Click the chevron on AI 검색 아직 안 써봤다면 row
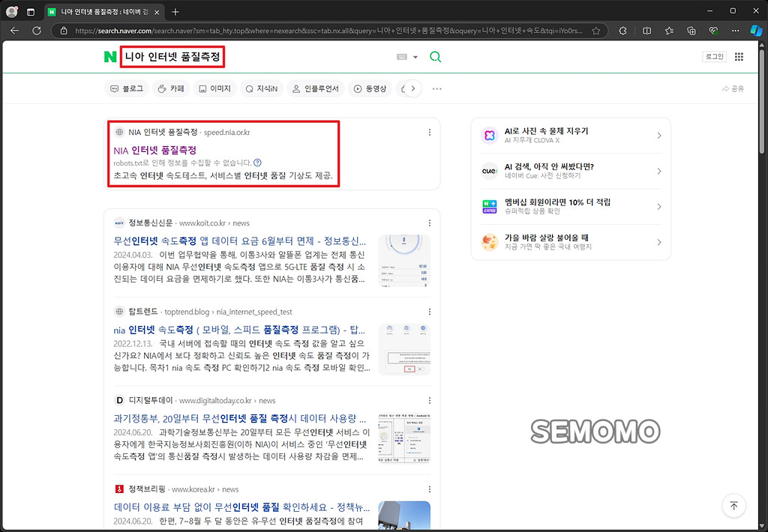The height and width of the screenshot is (532, 768). [658, 172]
